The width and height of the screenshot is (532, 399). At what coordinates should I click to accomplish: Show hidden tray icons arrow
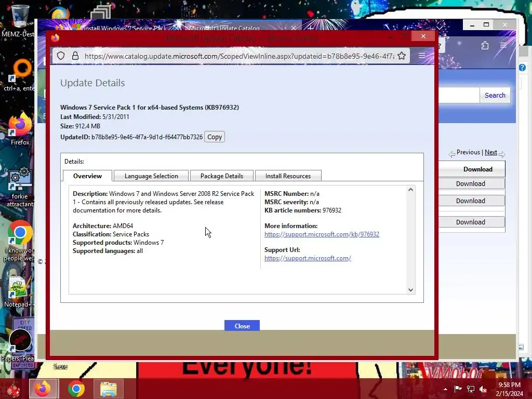click(445, 389)
